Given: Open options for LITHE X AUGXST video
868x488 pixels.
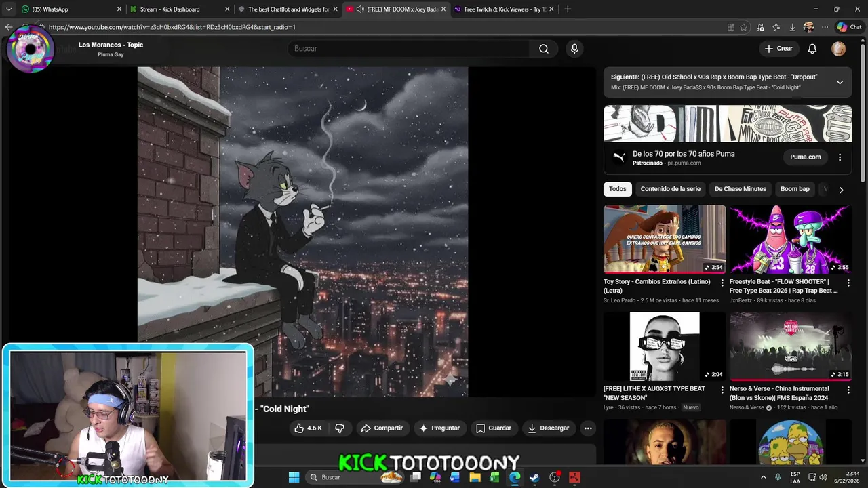Looking at the screenshot, I should pos(722,390).
